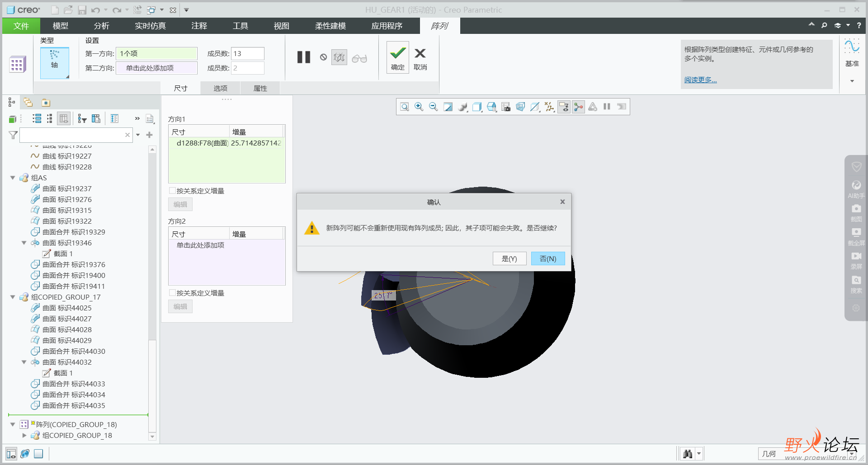Viewport: 868px width, 465px height.
Task: Open the Axis pattern type selector
Action: 54,63
